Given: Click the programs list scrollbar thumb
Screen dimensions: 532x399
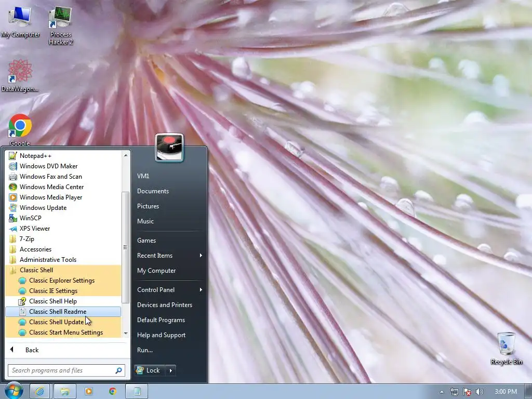Looking at the screenshot, I should click(126, 247).
